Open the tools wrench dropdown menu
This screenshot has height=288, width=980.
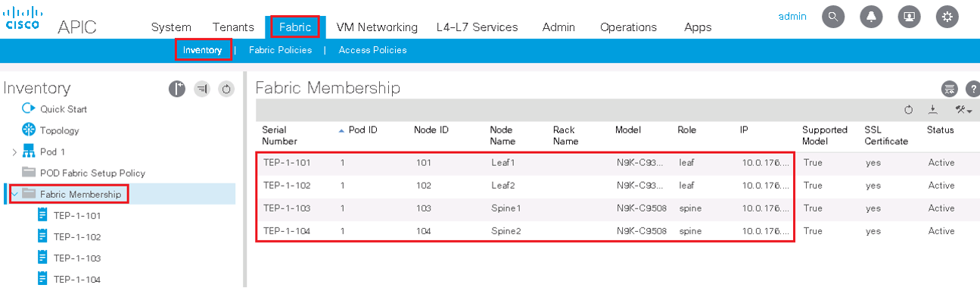[963, 110]
